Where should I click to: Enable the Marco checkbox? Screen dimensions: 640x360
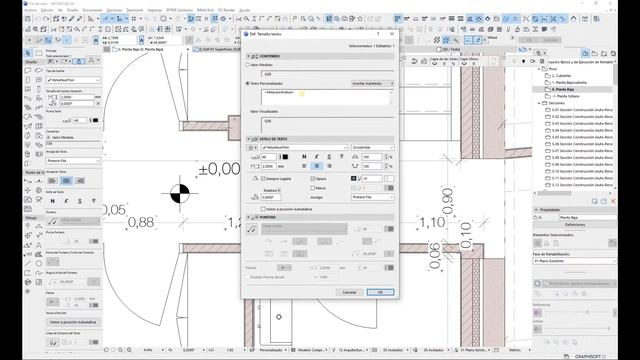coord(313,188)
